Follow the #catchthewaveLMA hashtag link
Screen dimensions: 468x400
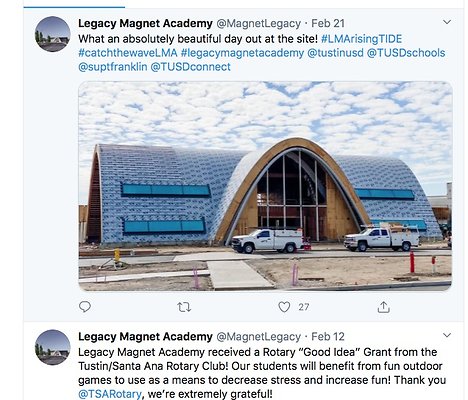click(128, 53)
